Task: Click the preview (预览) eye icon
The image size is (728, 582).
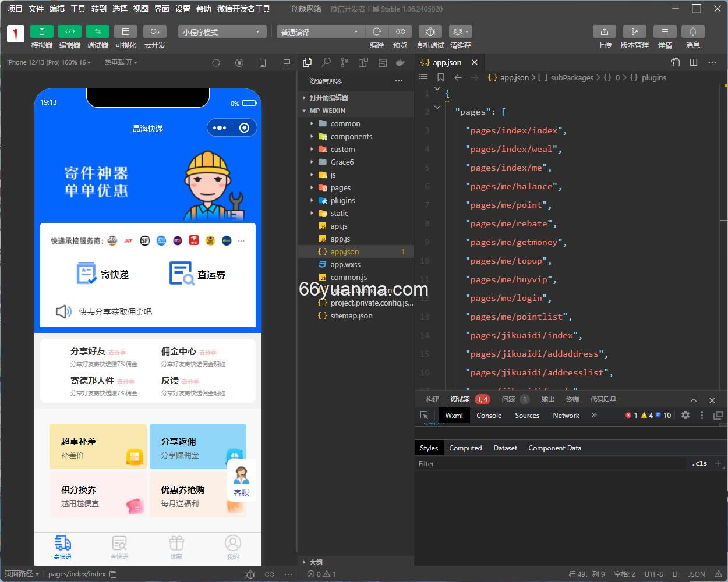Action: tap(401, 31)
